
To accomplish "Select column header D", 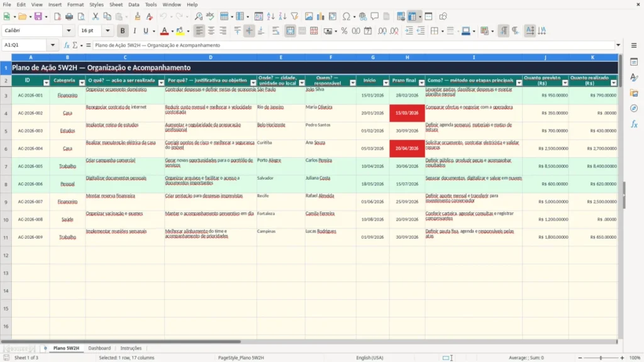I will (x=211, y=57).
